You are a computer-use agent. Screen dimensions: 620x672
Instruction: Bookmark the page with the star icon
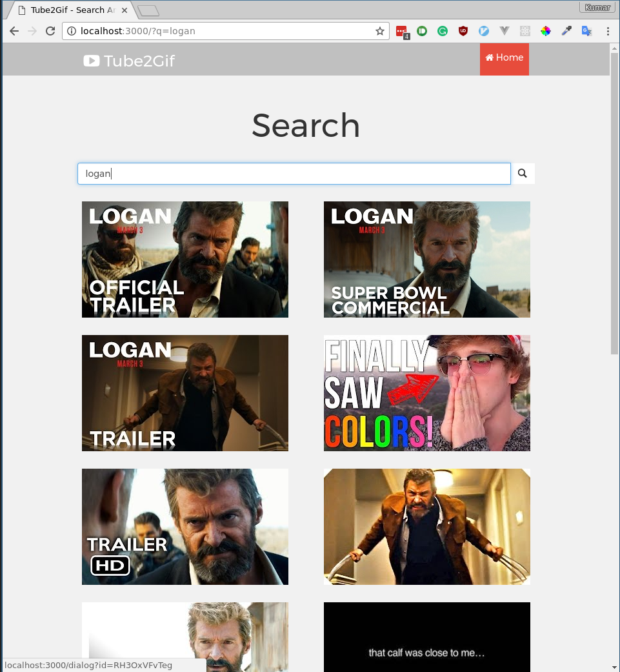(x=379, y=30)
